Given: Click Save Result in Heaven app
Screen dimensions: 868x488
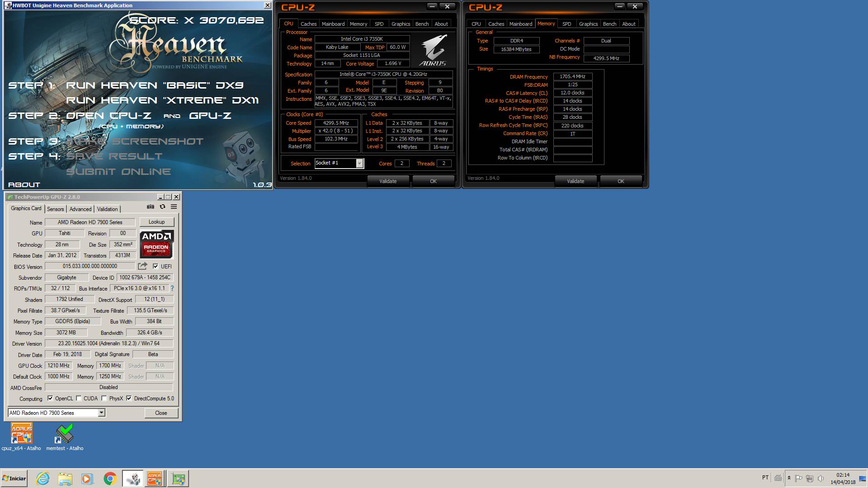Looking at the screenshot, I should point(114,156).
